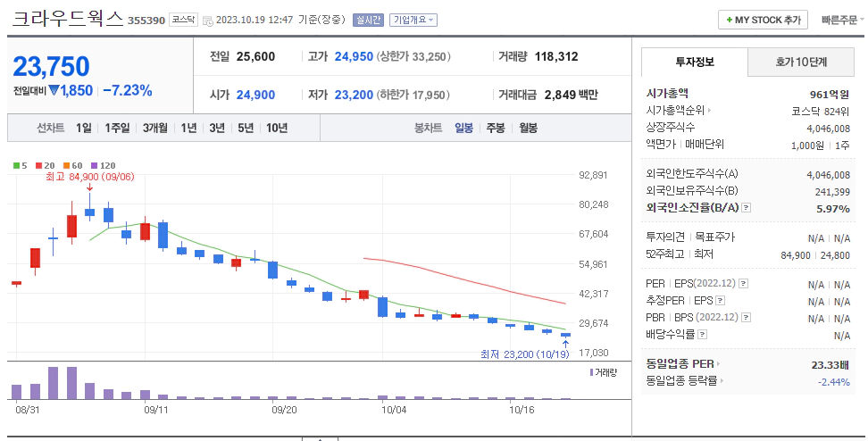Image resolution: width=868 pixels, height=441 pixels.
Task: Select the 3년 line chart period
Action: click(217, 128)
